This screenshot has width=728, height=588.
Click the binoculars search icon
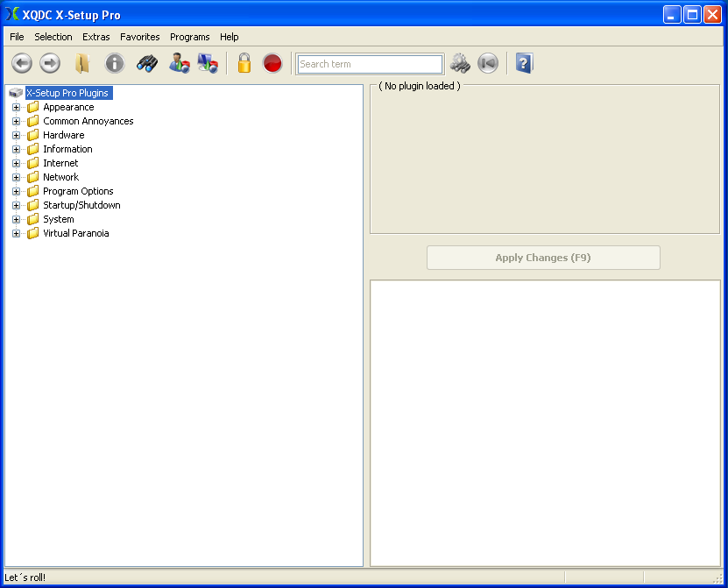[x=147, y=63]
